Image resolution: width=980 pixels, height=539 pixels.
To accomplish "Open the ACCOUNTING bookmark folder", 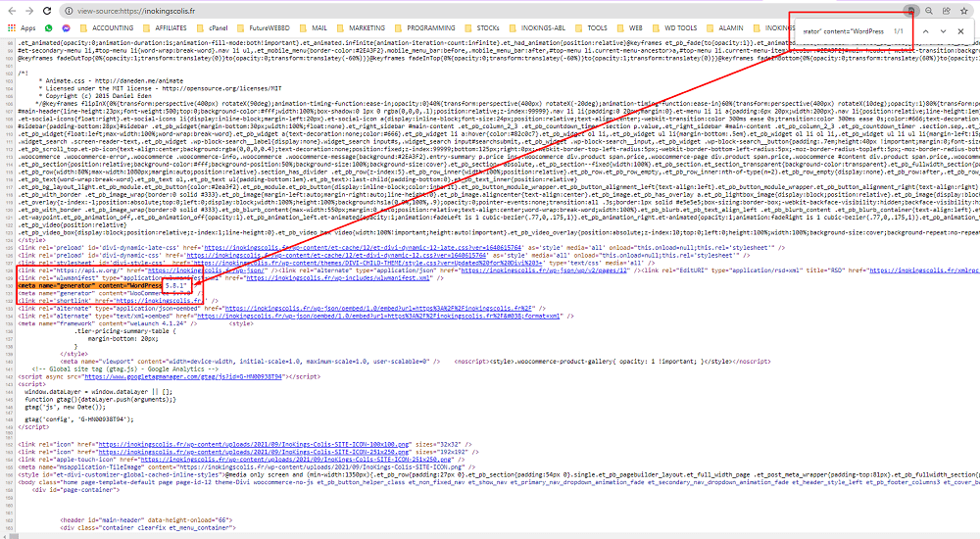I will point(108,28).
